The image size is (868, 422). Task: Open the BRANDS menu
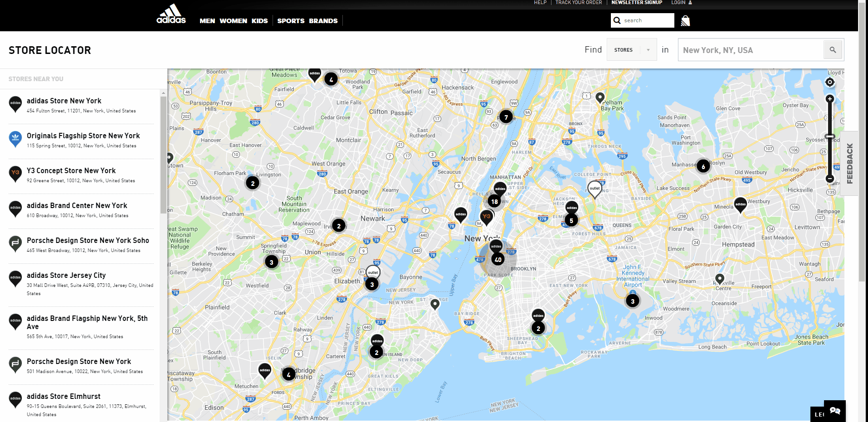point(323,21)
